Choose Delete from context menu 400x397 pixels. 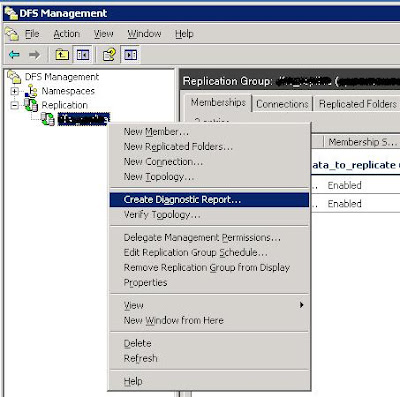(x=209, y=343)
